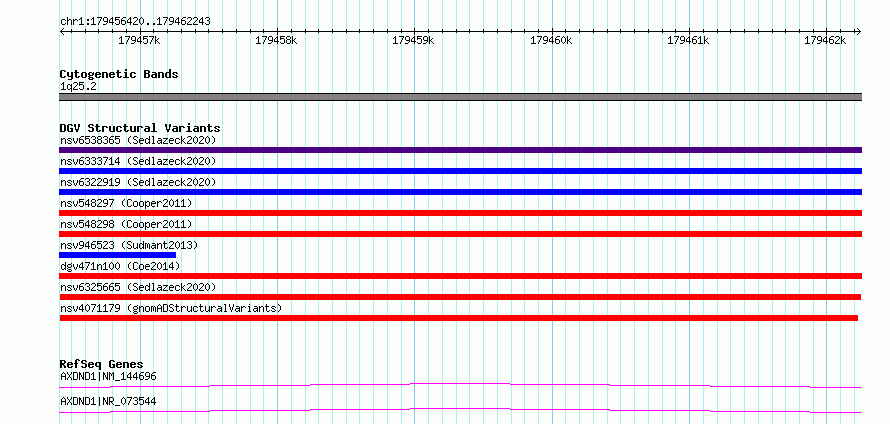The image size is (890, 424).
Task: Click the red nsv6325665 variant bar
Action: (460, 297)
